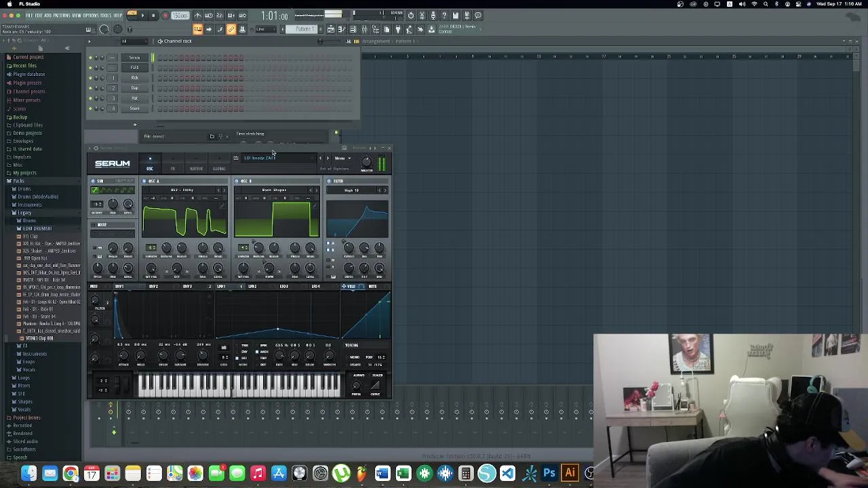Viewport: 868px width, 488px height.
Task: Select the Snare channel button
Action: pos(134,108)
